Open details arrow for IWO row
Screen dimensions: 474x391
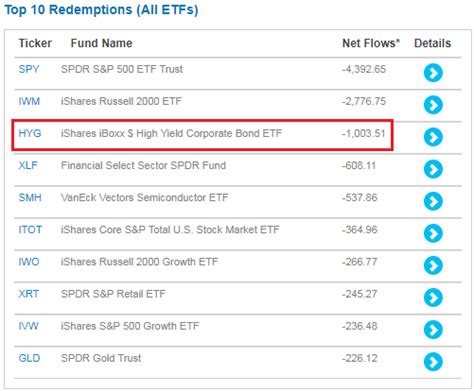pyautogui.click(x=433, y=265)
